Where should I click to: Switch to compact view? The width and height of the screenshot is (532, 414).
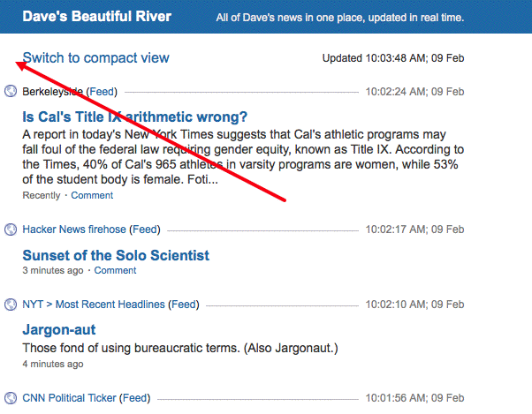[95, 58]
